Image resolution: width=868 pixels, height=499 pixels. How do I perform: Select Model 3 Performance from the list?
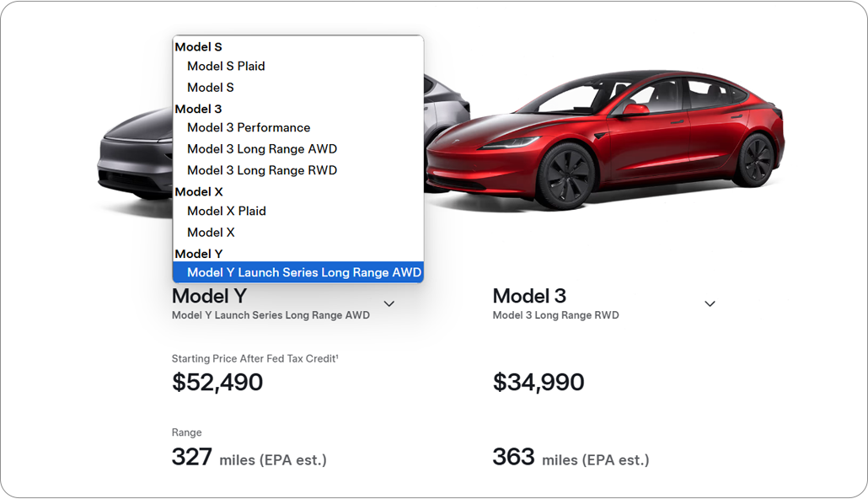(249, 127)
